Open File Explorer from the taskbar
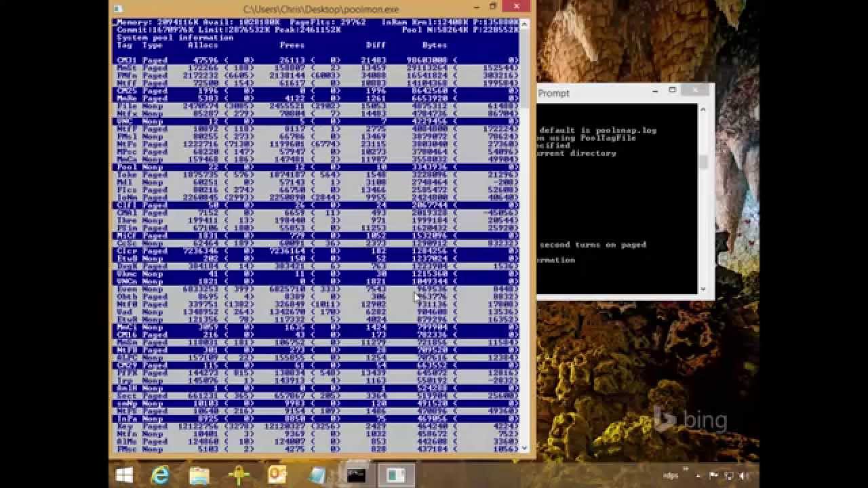 (x=199, y=475)
